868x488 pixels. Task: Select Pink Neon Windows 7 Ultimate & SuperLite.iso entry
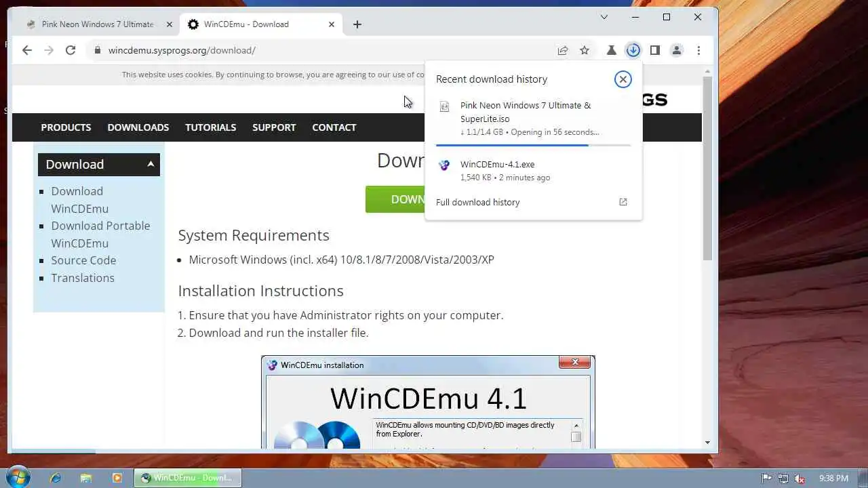533,118
